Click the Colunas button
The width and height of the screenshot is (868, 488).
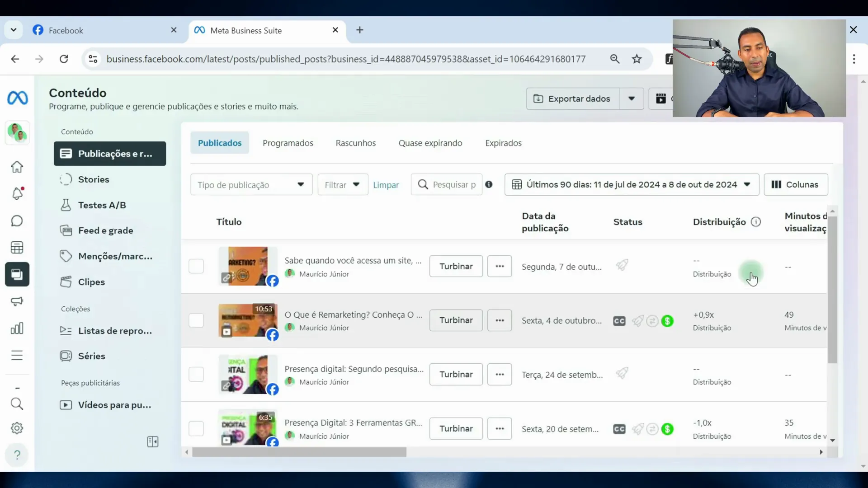click(796, 184)
